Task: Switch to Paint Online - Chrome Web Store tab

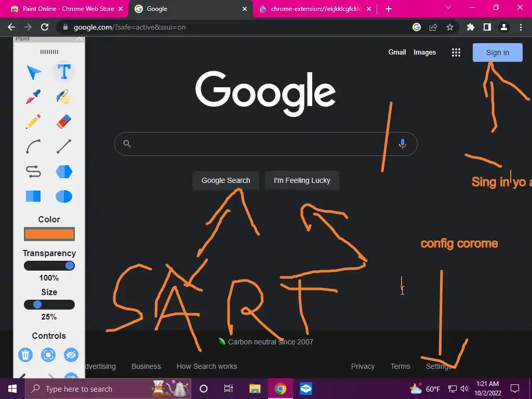Action: [x=64, y=9]
